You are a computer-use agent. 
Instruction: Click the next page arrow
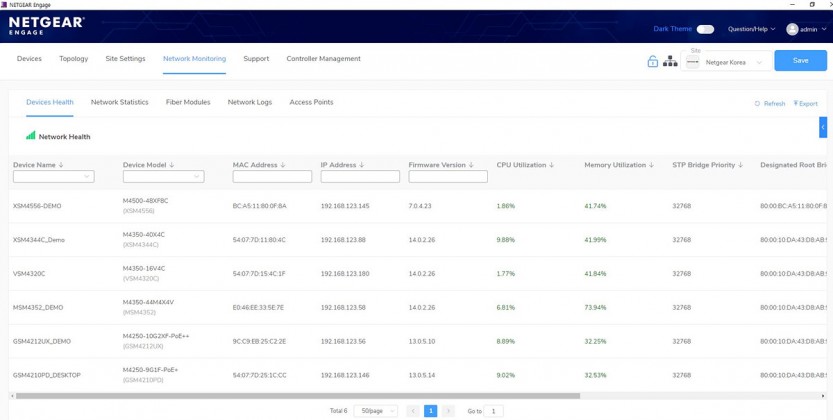448,411
